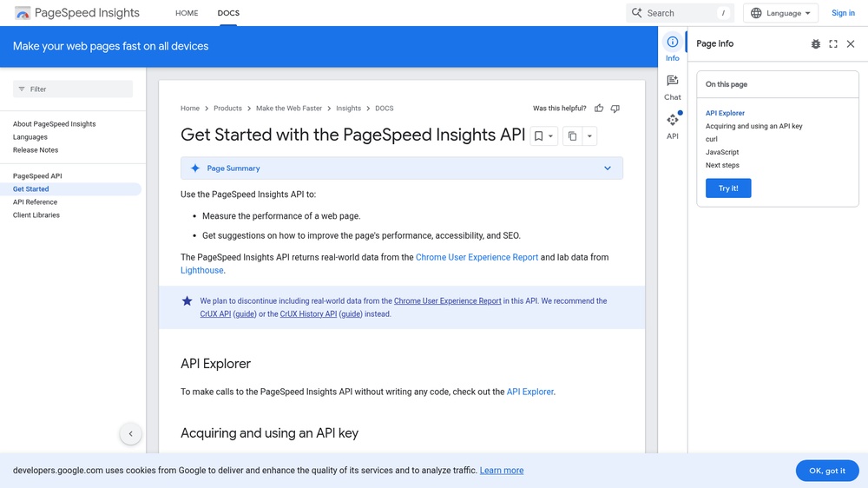
Task: Go to the HOME tab
Action: 187,13
